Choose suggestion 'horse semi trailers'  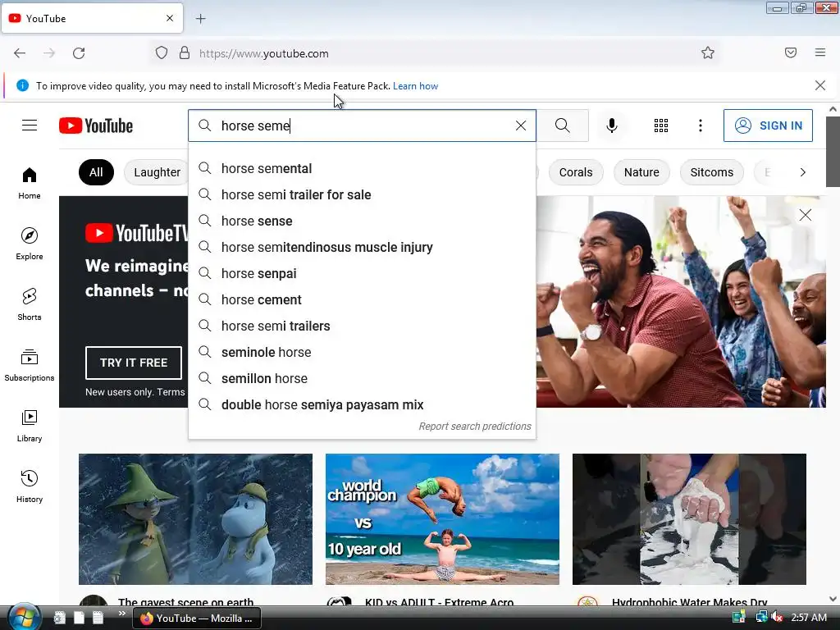[x=362, y=326]
